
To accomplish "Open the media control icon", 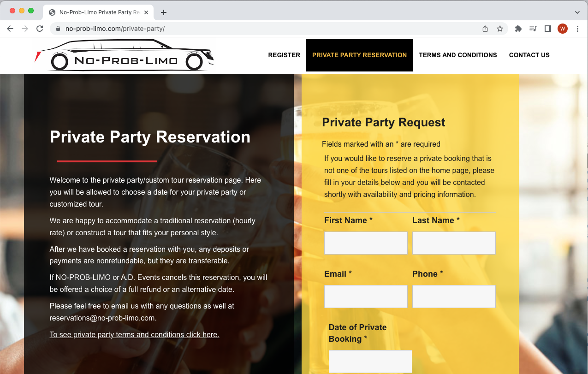I will point(533,29).
